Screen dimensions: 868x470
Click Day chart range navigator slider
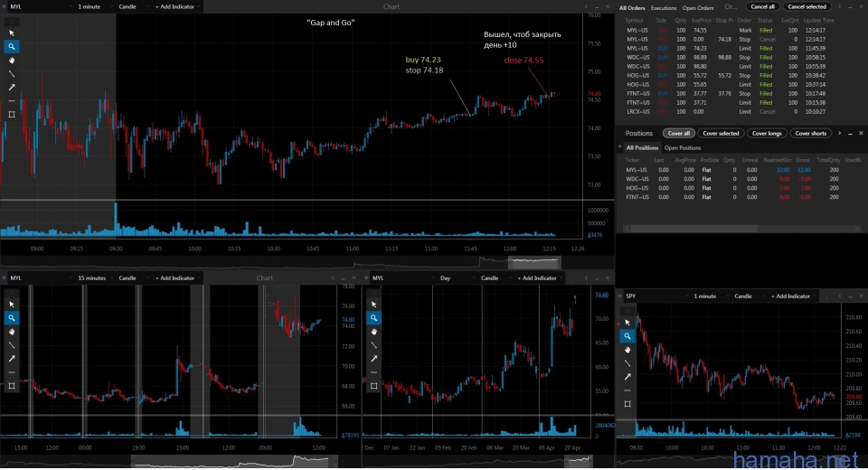578,460
